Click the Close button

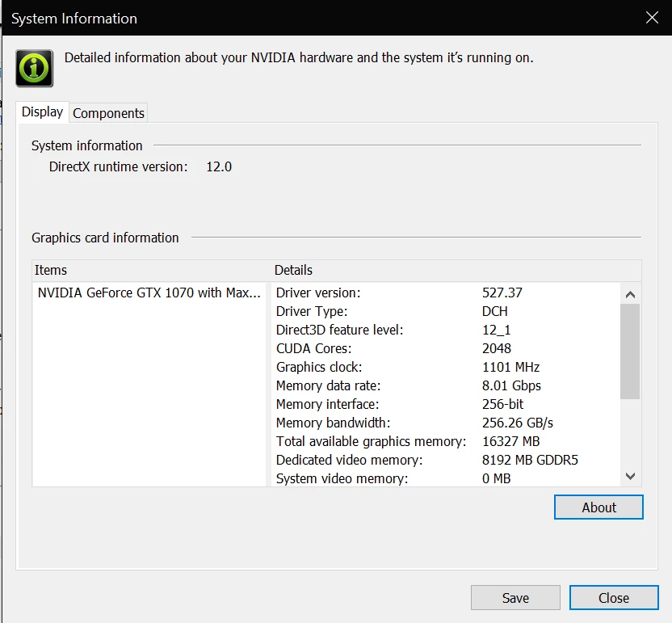[x=614, y=598]
